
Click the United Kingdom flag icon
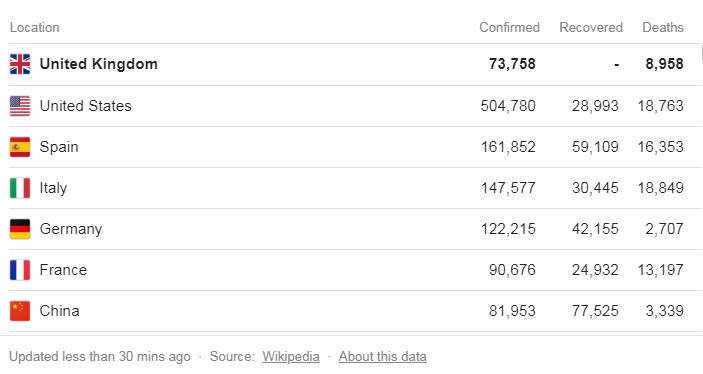coord(20,64)
